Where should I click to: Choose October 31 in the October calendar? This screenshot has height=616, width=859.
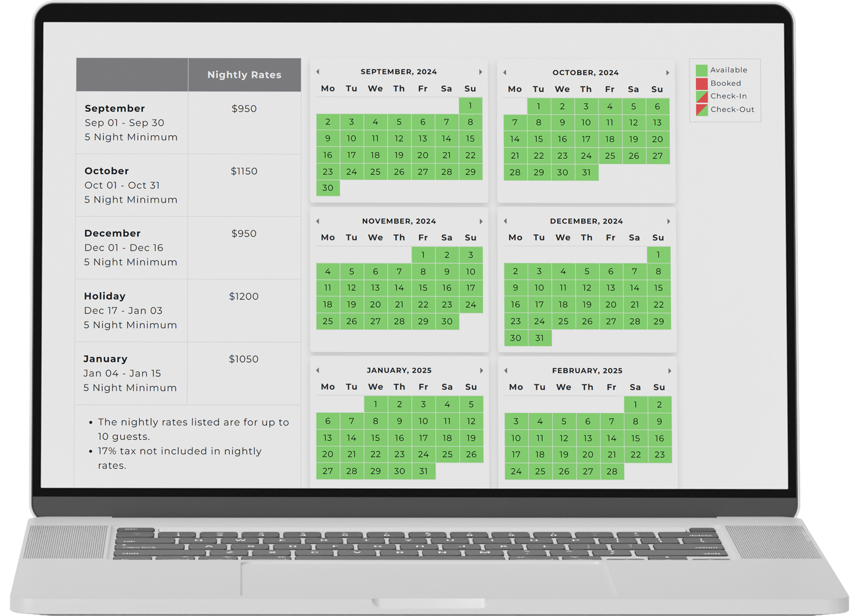[586, 172]
